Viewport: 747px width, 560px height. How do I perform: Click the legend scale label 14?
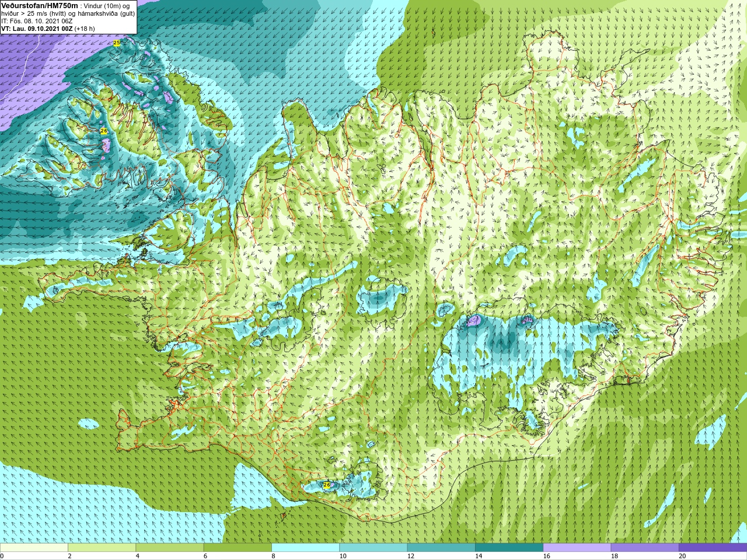coord(479,556)
